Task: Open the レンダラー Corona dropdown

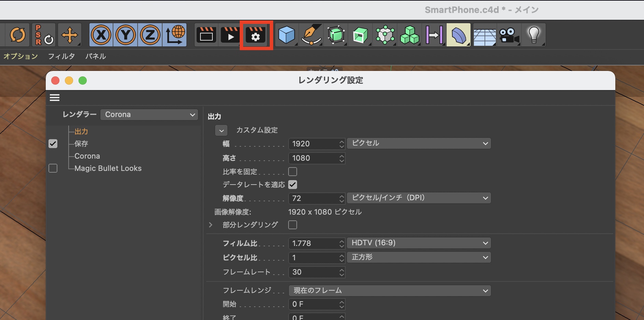Action: pyautogui.click(x=149, y=115)
